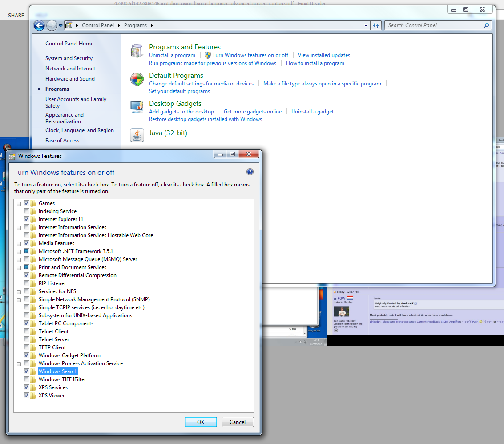Click the Tablet PC Components folder icon

(33, 323)
